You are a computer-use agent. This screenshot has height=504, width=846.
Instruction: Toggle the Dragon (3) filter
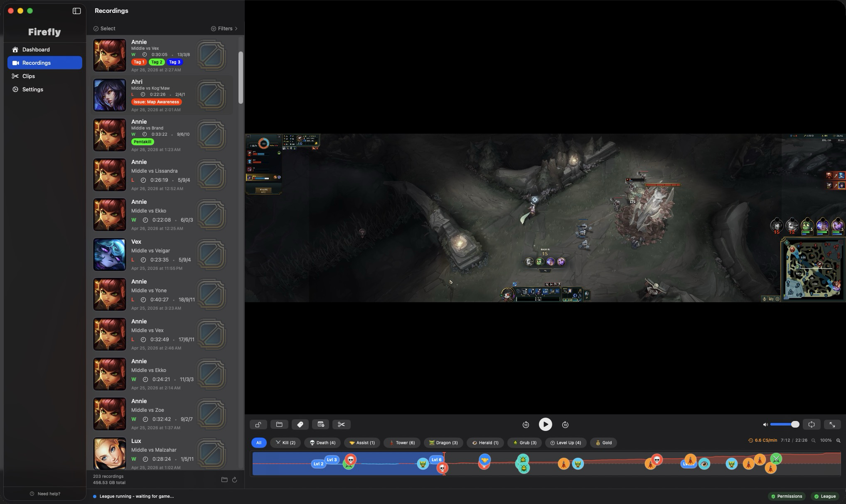click(443, 443)
